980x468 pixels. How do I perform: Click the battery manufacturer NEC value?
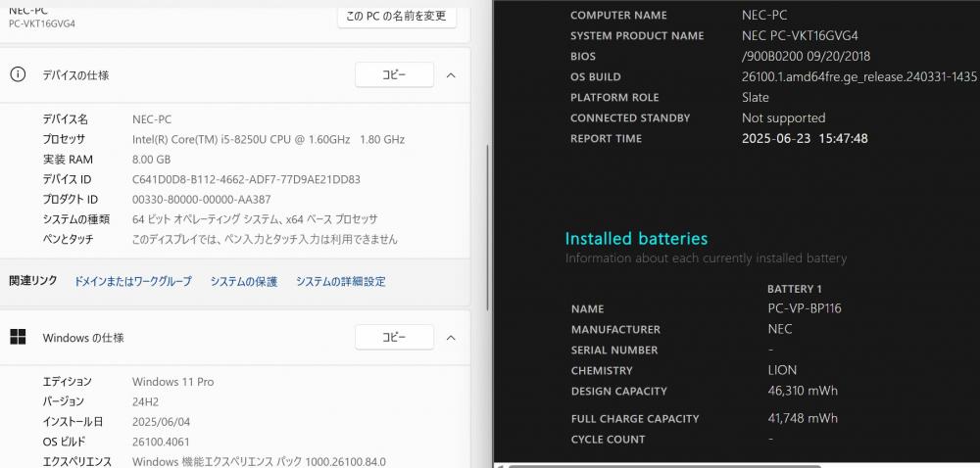click(x=780, y=329)
